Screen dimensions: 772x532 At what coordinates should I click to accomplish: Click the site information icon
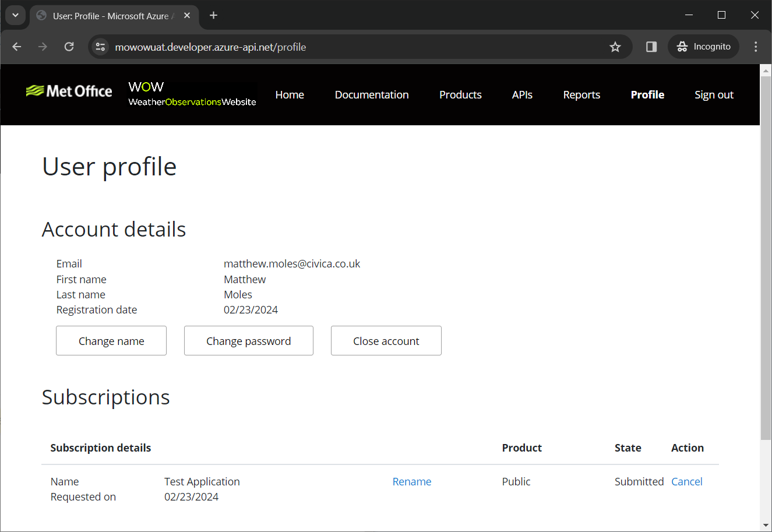101,47
